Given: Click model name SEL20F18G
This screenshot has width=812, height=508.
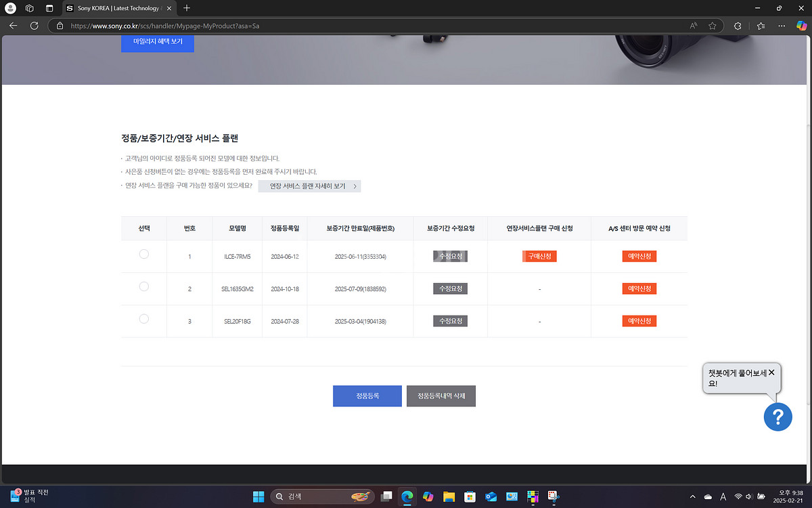Looking at the screenshot, I should click(237, 321).
